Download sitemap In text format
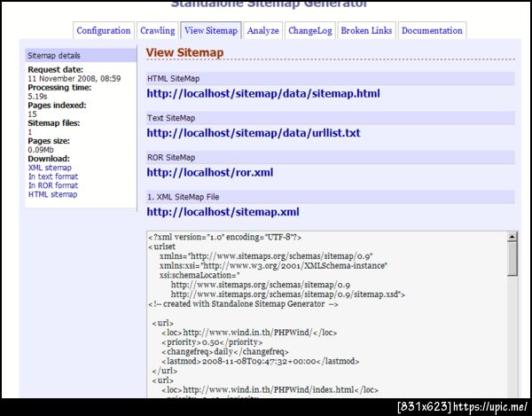 click(x=53, y=177)
